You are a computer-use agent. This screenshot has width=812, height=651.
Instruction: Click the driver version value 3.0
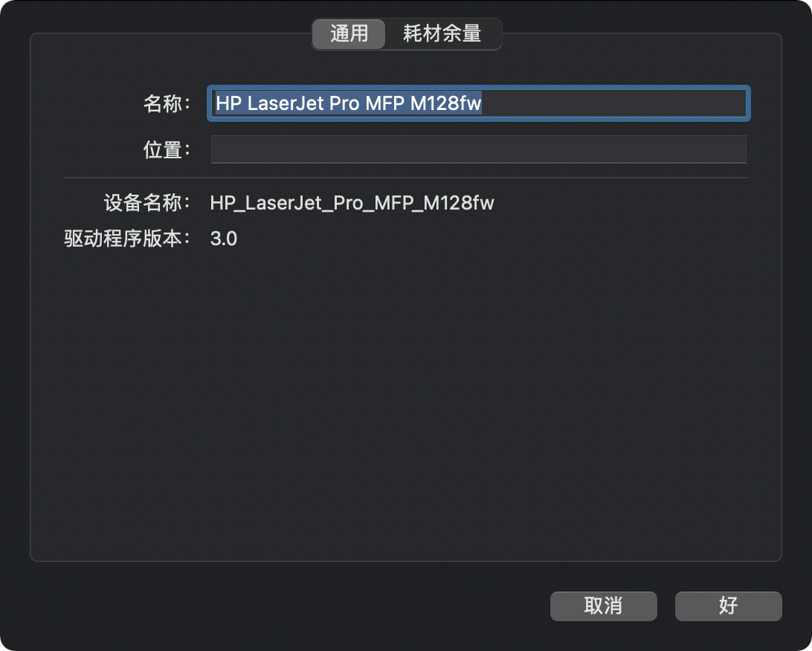[224, 239]
